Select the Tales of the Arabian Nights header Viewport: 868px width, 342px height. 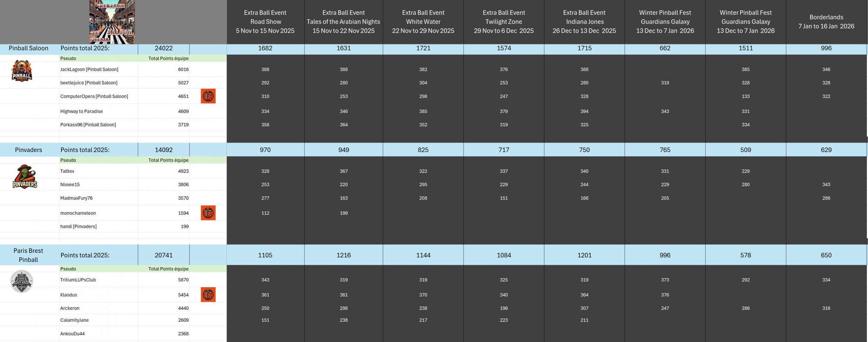point(343,22)
